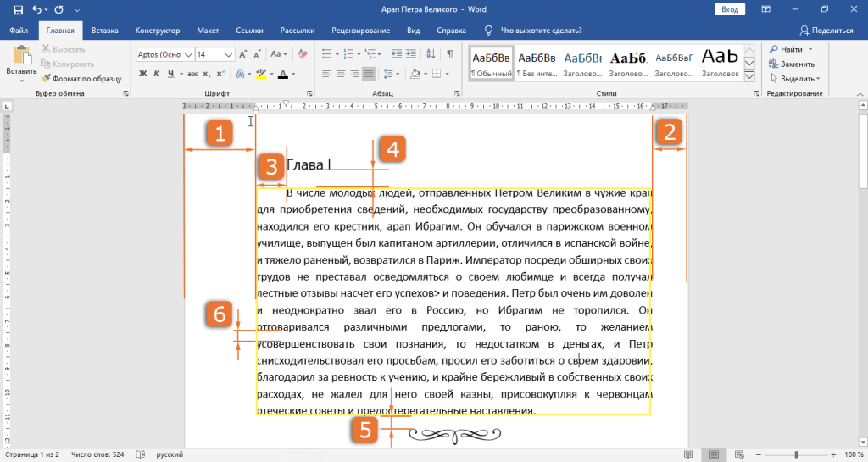
Task: Toggle superscript x² formatting
Action: point(220,74)
